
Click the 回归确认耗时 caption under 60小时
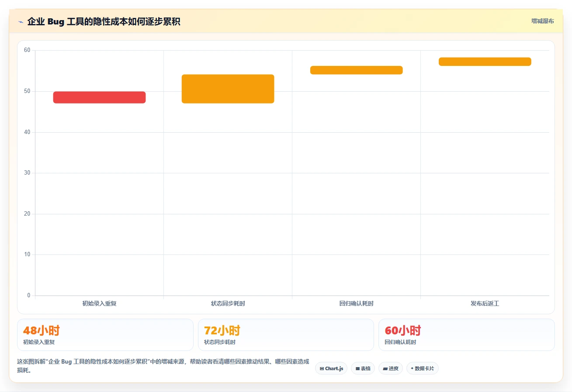click(x=400, y=342)
